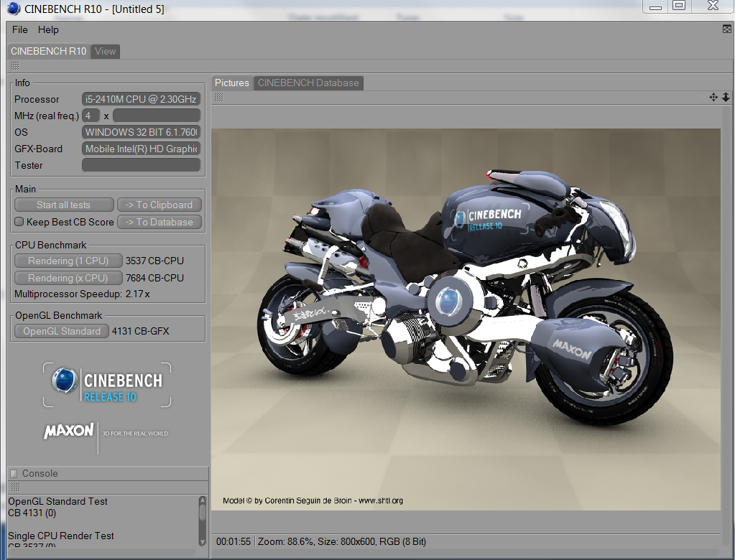Click the console scrollbar up arrow
Screen dimensions: 735x560
(x=203, y=500)
